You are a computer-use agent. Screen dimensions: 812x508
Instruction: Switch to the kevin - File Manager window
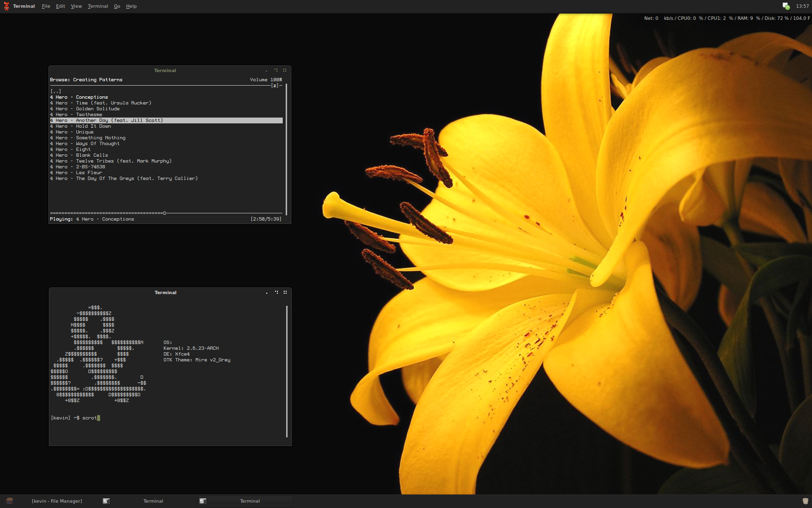pyautogui.click(x=57, y=501)
